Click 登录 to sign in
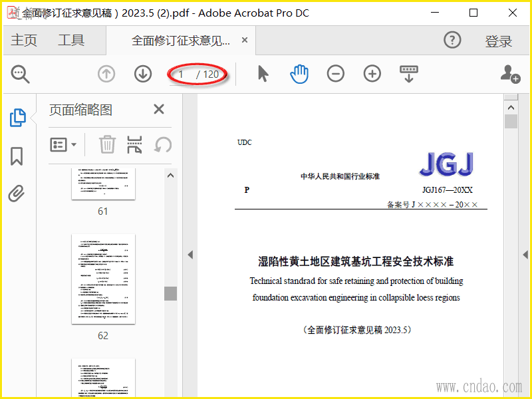 pyautogui.click(x=498, y=41)
